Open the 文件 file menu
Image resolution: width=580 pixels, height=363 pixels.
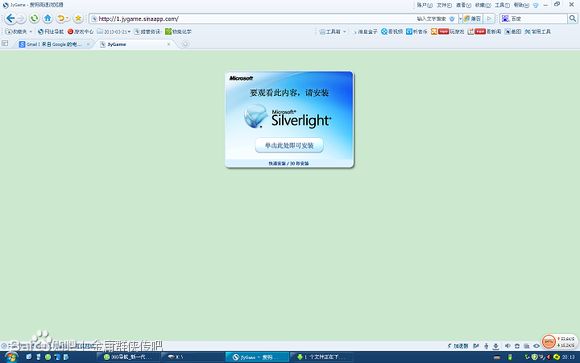tap(444, 5)
